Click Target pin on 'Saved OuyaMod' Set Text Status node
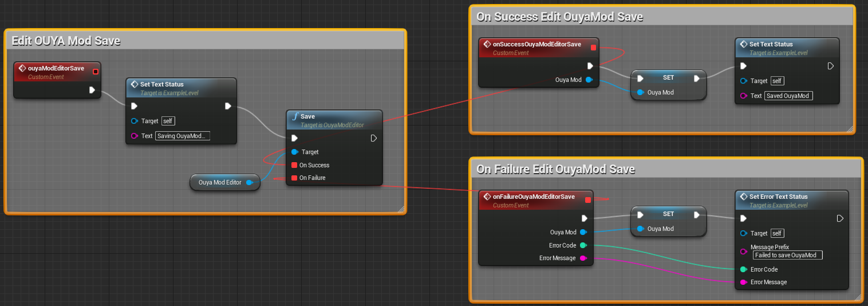Image resolution: width=868 pixels, height=306 pixels. 744,81
